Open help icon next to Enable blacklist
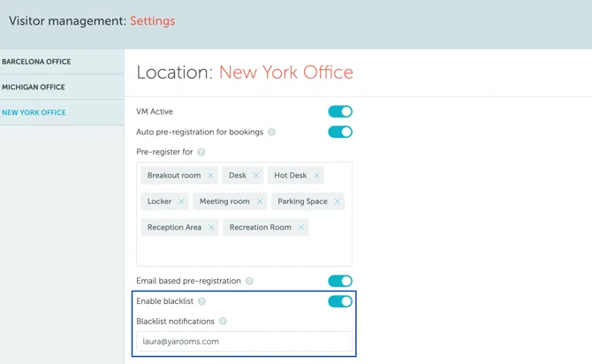The image size is (592, 364). point(202,302)
